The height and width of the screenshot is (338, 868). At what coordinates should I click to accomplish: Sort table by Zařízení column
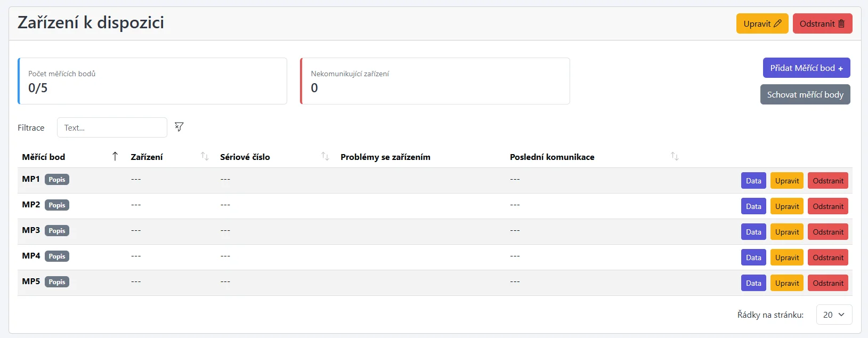(205, 156)
